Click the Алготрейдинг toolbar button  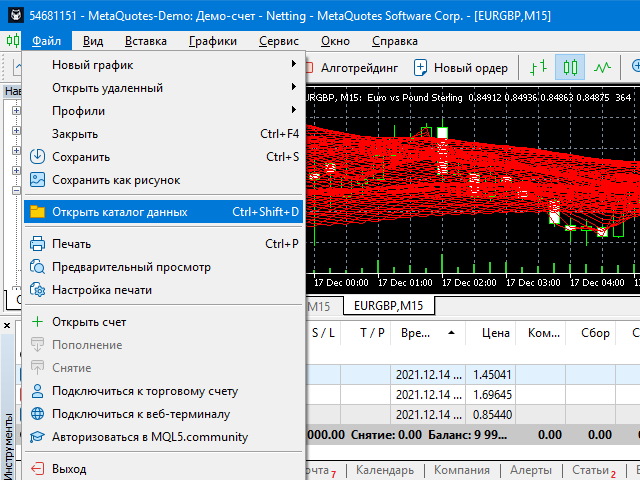pyautogui.click(x=352, y=68)
